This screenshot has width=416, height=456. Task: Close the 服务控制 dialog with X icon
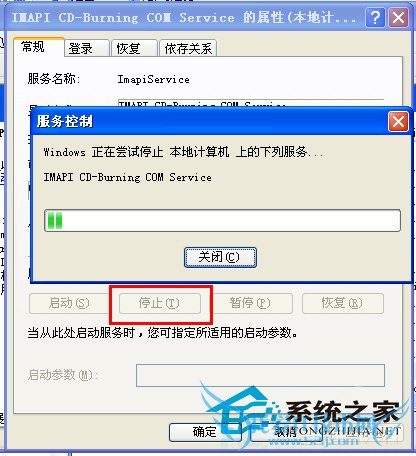pos(398,121)
